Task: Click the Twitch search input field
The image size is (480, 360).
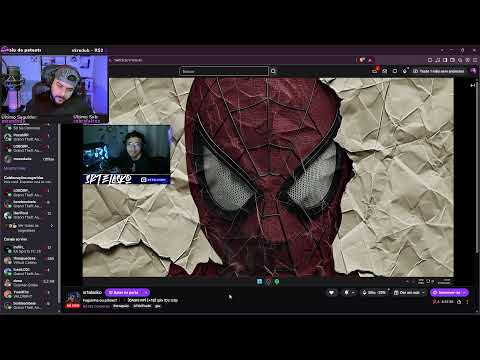Action: pos(224,71)
